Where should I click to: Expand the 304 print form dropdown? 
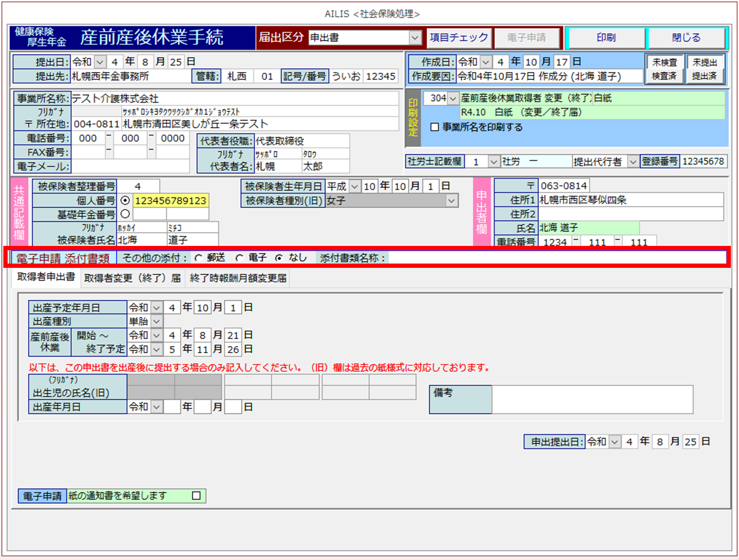coord(453,99)
